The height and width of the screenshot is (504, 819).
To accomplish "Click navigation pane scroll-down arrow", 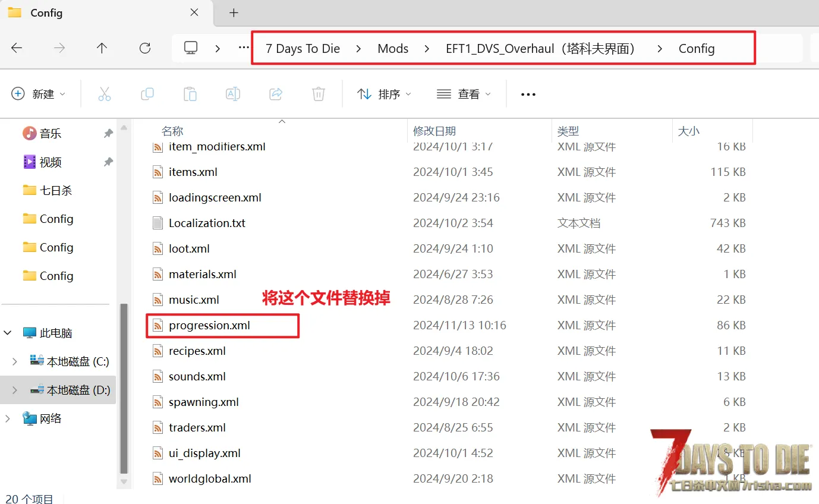I will tap(124, 482).
